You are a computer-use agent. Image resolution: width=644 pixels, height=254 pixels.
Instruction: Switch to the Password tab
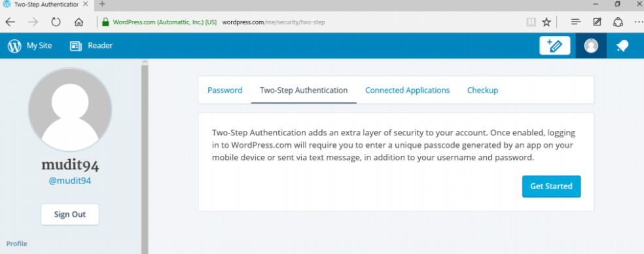pos(224,90)
